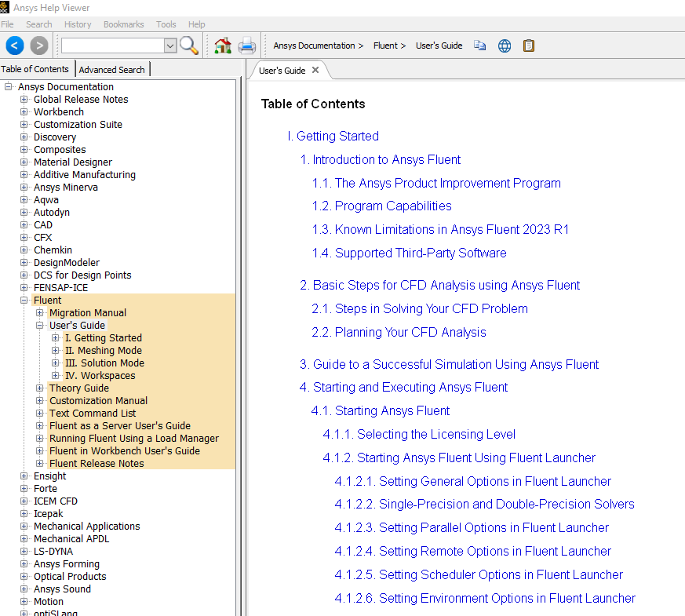This screenshot has width=685, height=616.
Task: Expand the Theory Guide tree node
Action: (40, 388)
